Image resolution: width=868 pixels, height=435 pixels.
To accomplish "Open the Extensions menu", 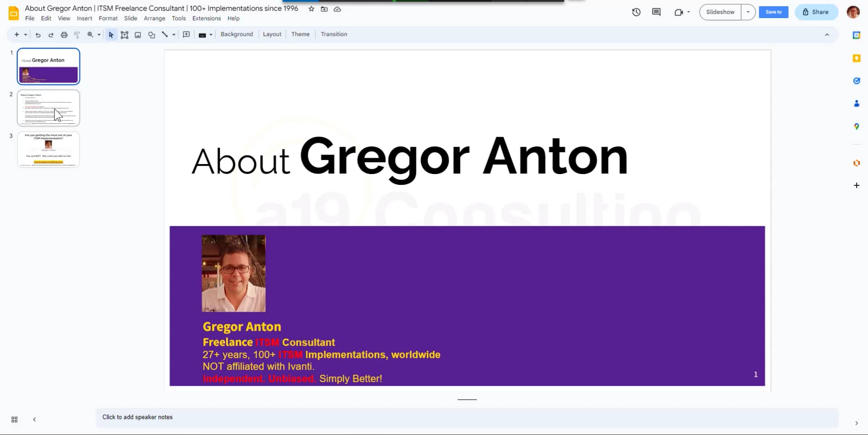I will tap(206, 18).
